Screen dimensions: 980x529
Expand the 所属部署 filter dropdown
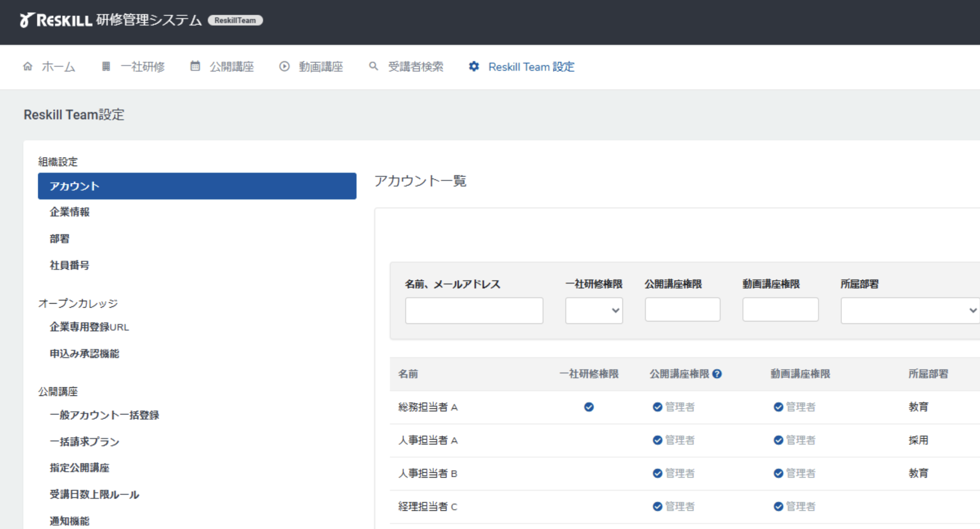point(910,311)
